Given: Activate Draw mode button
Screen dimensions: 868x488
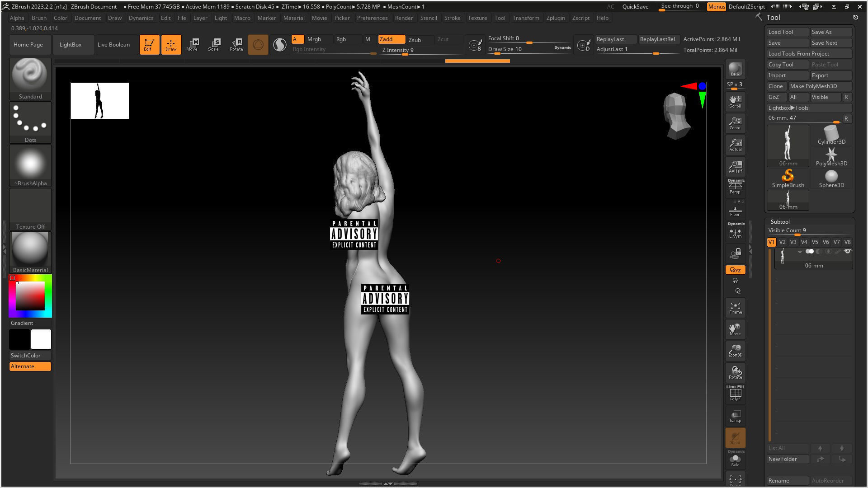Looking at the screenshot, I should (x=171, y=44).
